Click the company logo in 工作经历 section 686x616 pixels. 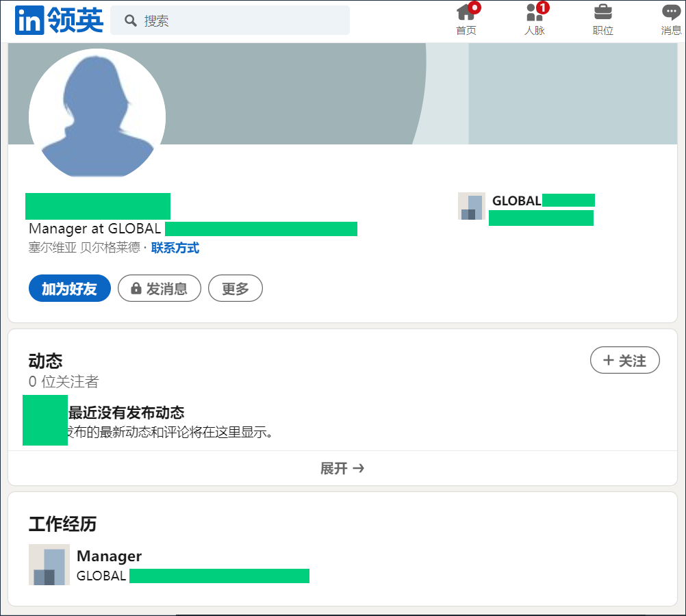coord(49,565)
